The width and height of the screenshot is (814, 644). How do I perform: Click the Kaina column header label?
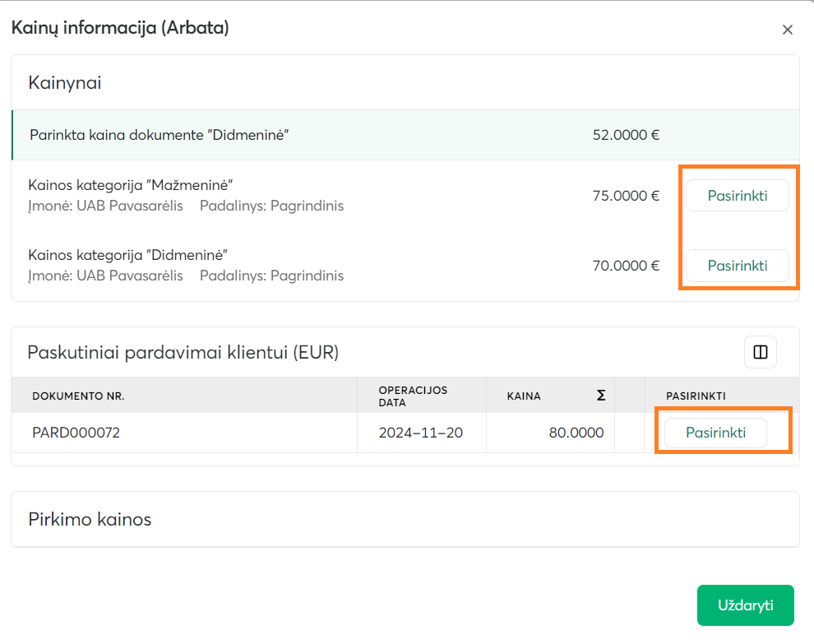pos(524,396)
